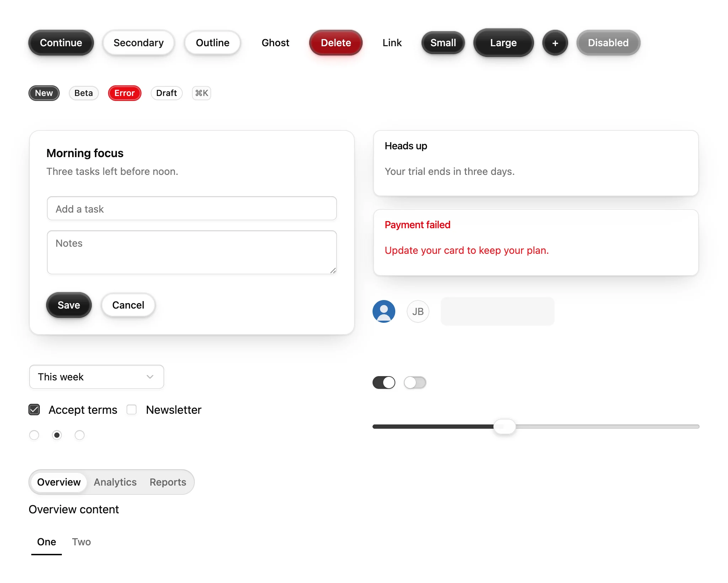Switch to the Reports tab
Viewport: 728px width, 583px height.
[168, 482]
